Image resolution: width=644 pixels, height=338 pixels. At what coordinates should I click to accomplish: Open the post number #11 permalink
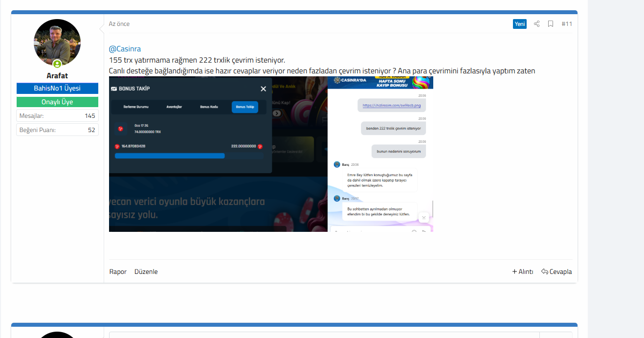[567, 24]
